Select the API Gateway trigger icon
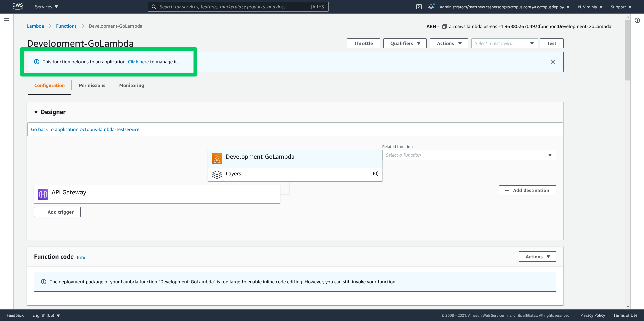Viewport: 644px width, 321px height. pyautogui.click(x=43, y=194)
